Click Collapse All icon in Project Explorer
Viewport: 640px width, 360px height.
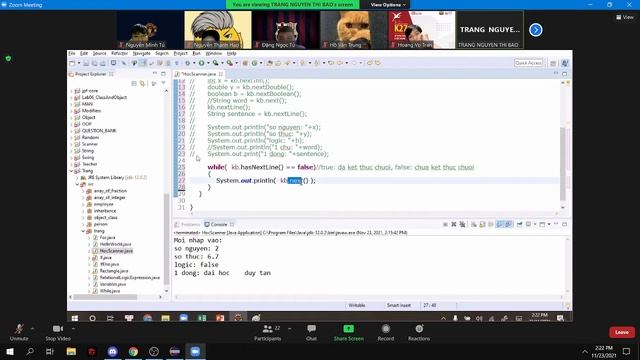click(x=134, y=84)
